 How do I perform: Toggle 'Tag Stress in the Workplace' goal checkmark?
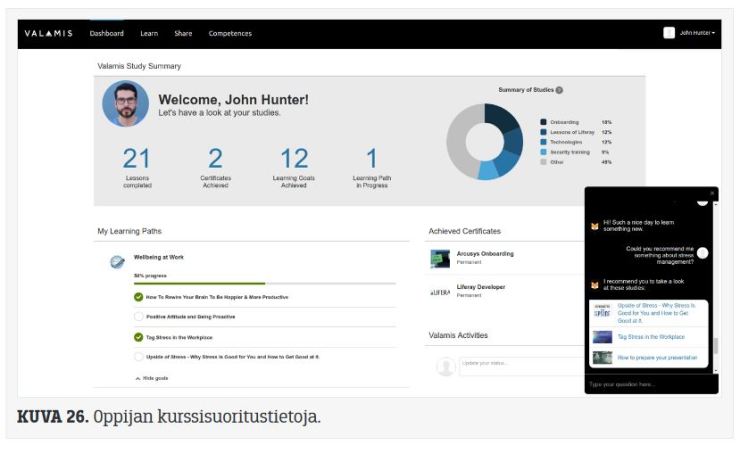[x=139, y=337]
